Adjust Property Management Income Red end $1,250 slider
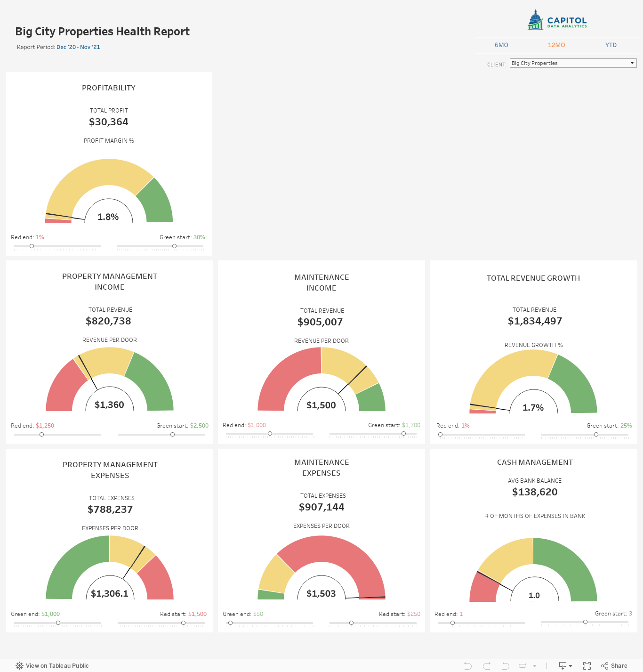Image resolution: width=643 pixels, height=672 pixels. (x=41, y=434)
